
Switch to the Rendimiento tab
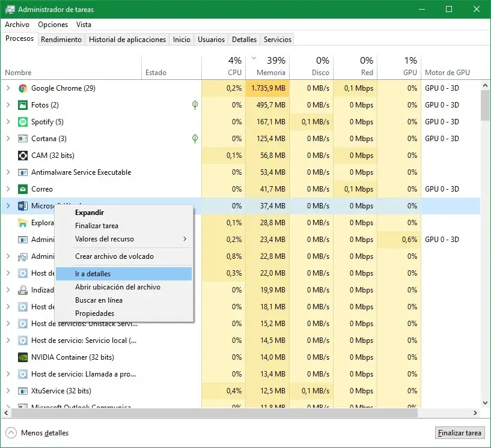[61, 40]
